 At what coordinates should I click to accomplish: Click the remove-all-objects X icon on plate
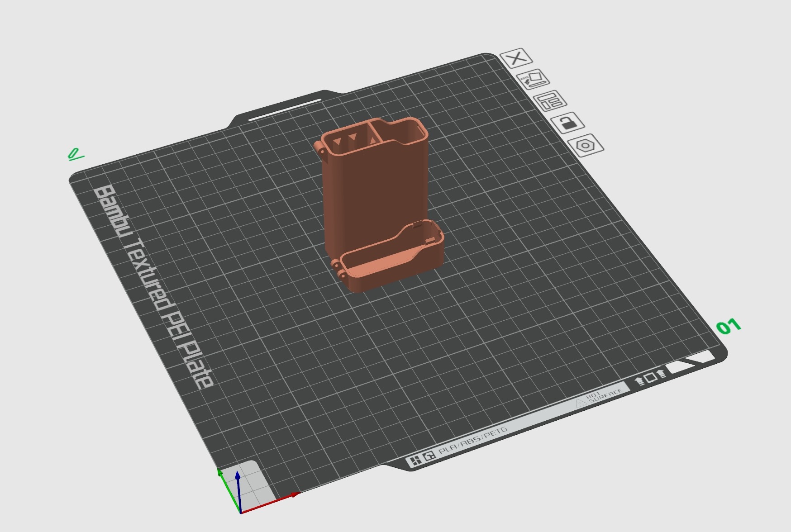point(516,58)
